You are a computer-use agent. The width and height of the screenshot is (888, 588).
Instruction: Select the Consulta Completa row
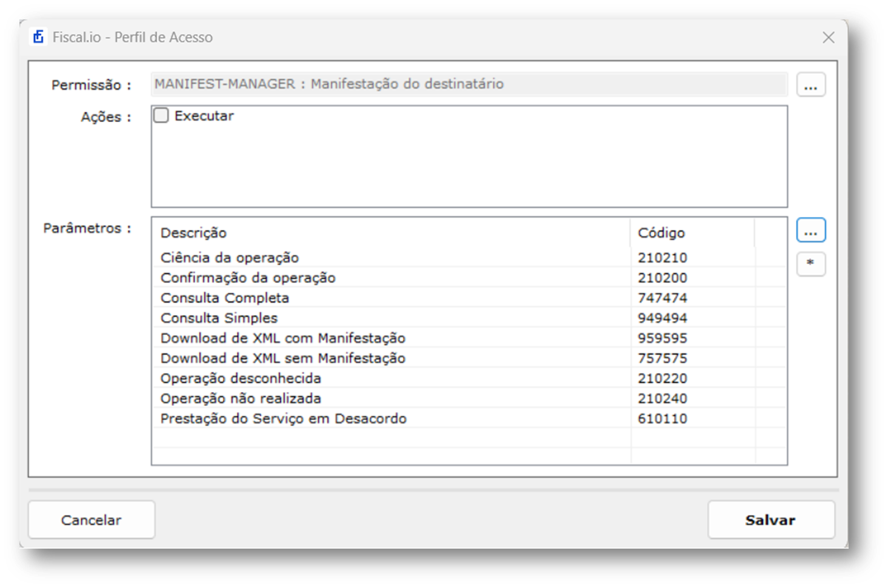coord(469,298)
